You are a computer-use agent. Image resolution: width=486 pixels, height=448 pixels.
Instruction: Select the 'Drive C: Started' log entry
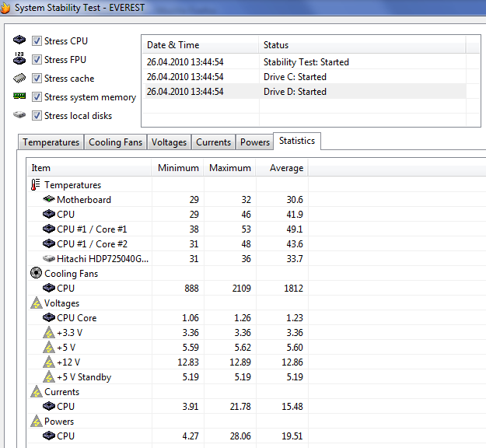[x=304, y=77]
